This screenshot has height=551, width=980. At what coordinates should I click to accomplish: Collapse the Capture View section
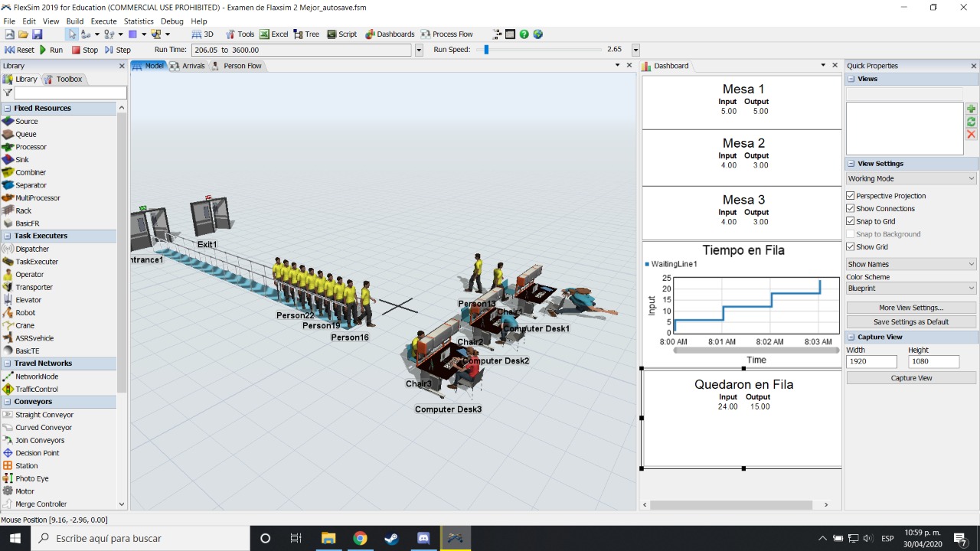851,337
